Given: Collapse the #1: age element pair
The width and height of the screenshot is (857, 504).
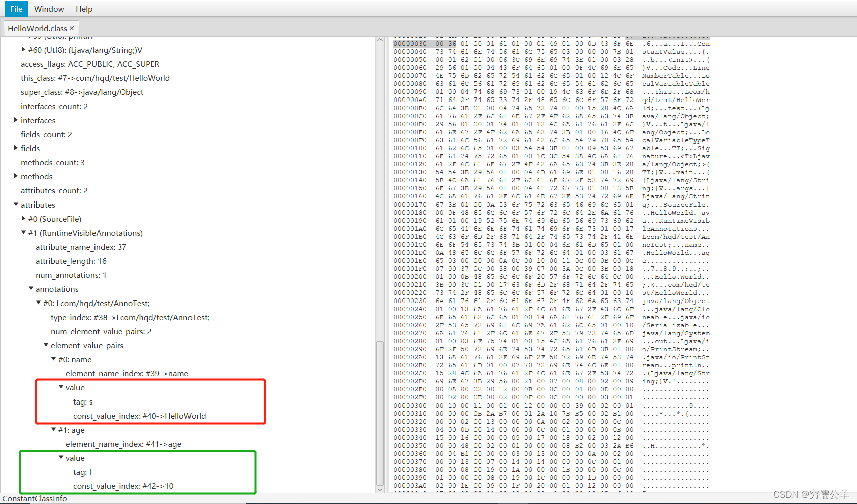Looking at the screenshot, I should [x=53, y=430].
